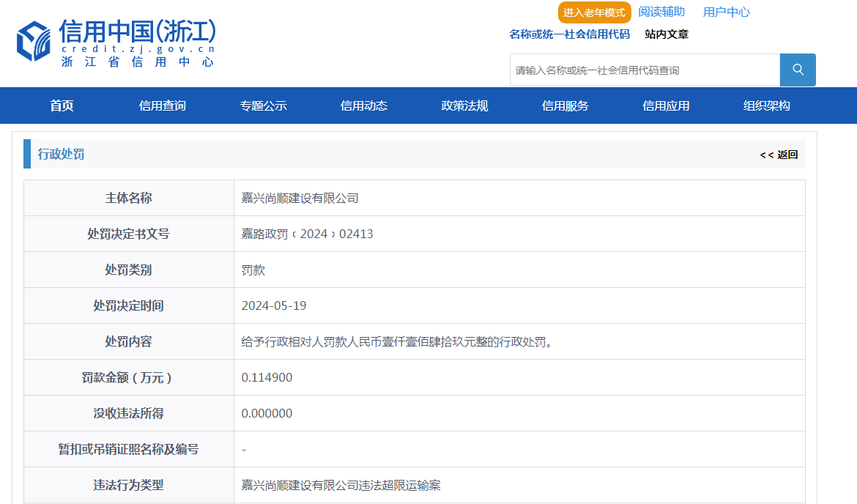857x504 pixels.
Task: Go to 首页 in navigation bar
Action: click(x=62, y=105)
